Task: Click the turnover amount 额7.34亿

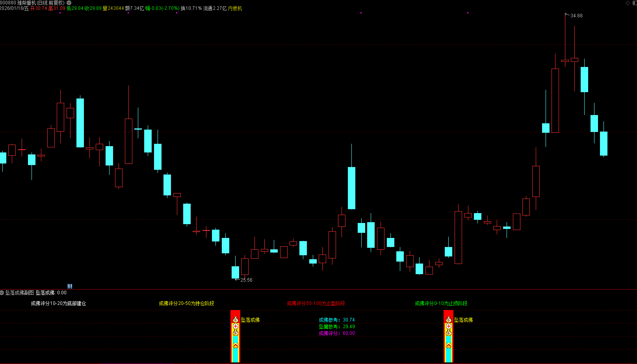Action: (x=134, y=8)
